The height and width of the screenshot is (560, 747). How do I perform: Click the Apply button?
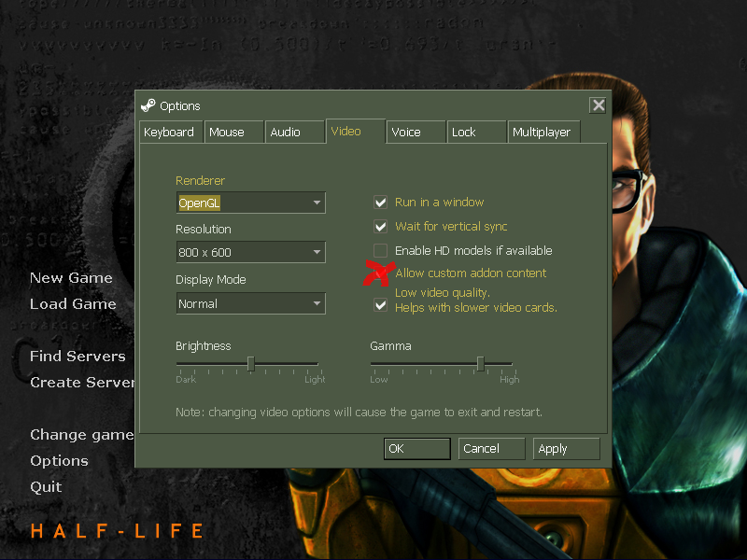coord(566,449)
